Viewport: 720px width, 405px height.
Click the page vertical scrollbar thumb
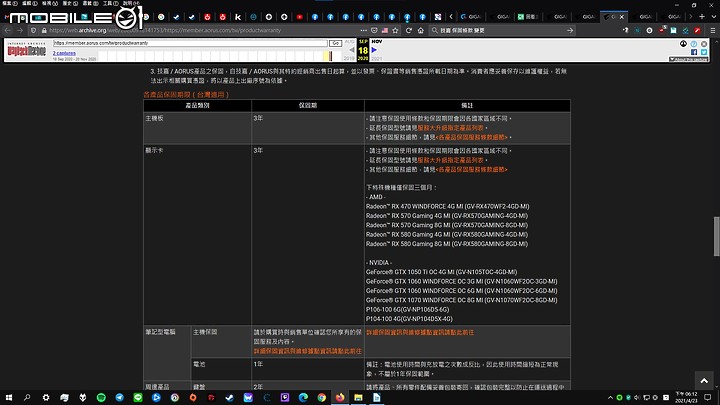coord(716,236)
